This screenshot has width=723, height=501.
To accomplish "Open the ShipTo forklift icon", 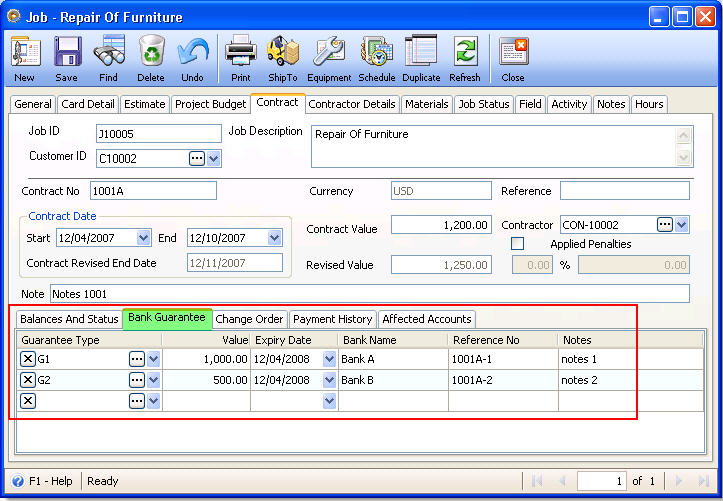I will [283, 59].
